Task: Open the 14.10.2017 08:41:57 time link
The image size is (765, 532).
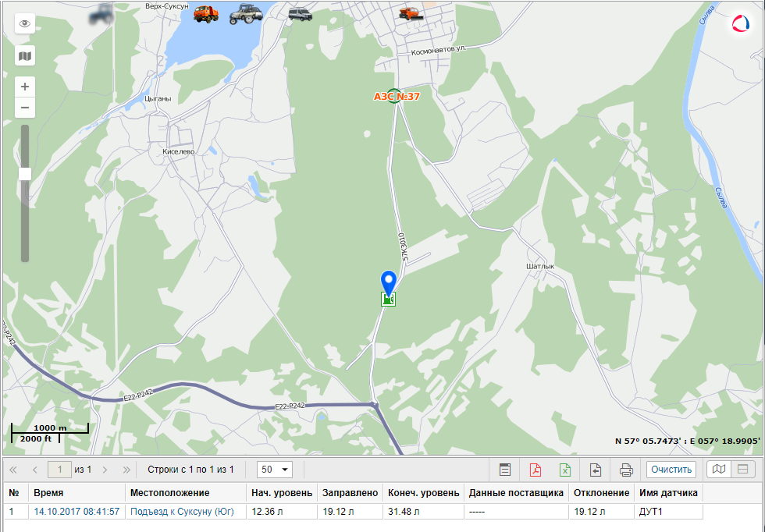Action: [x=76, y=512]
